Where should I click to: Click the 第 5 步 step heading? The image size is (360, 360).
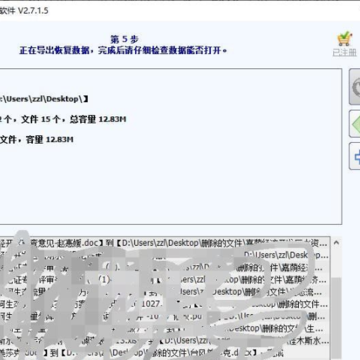click(x=124, y=39)
